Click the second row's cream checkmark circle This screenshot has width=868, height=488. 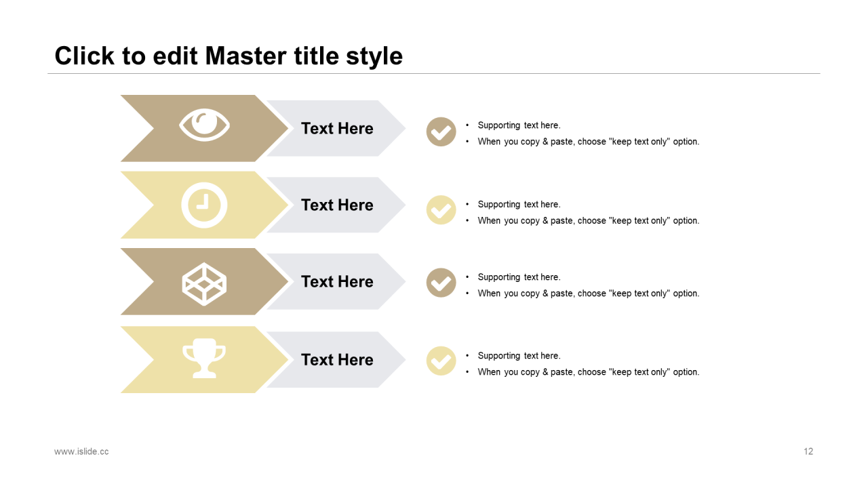[x=441, y=210]
